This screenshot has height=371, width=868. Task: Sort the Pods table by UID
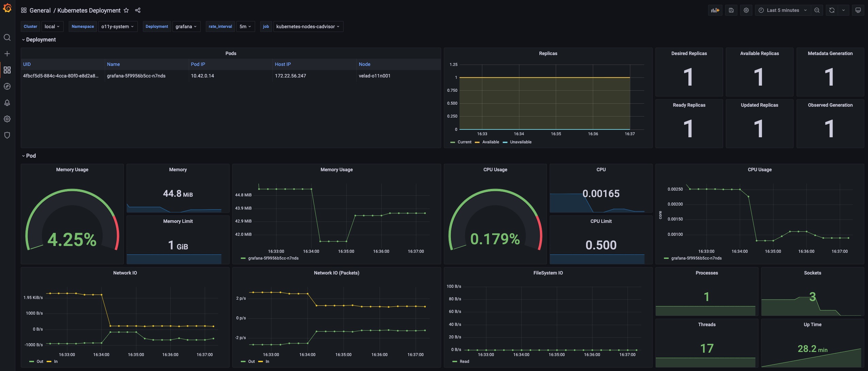coord(27,64)
